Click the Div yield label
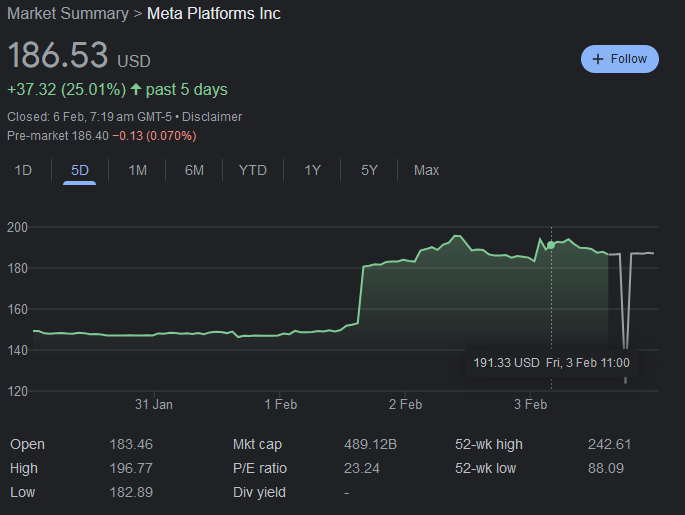 (259, 492)
